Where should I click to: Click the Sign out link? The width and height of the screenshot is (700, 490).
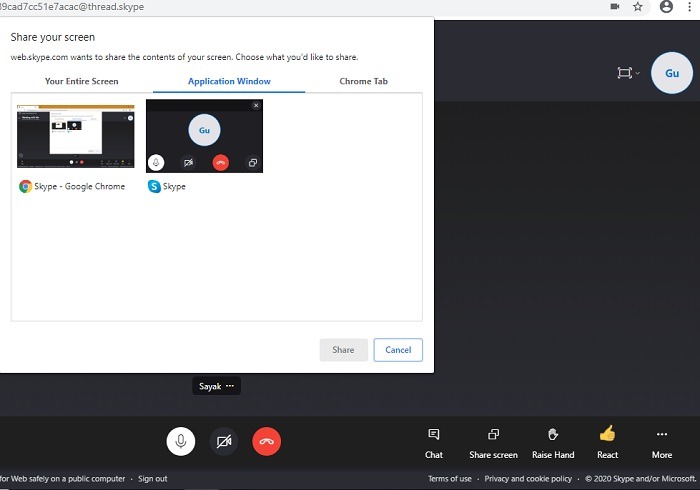point(152,479)
